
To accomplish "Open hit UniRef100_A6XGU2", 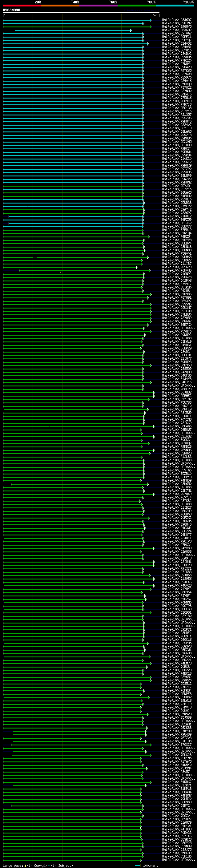I will click(x=177, y=30).
